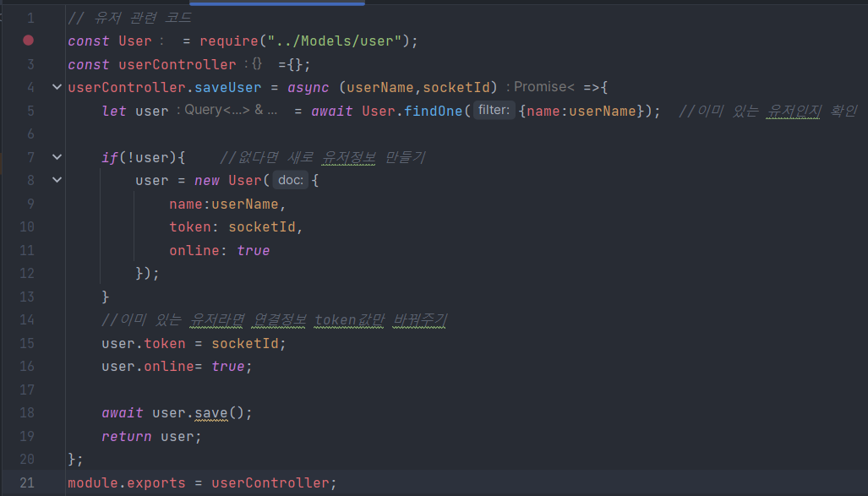Click line number 21 in the gutter
The width and height of the screenshot is (868, 496).
pos(26,482)
